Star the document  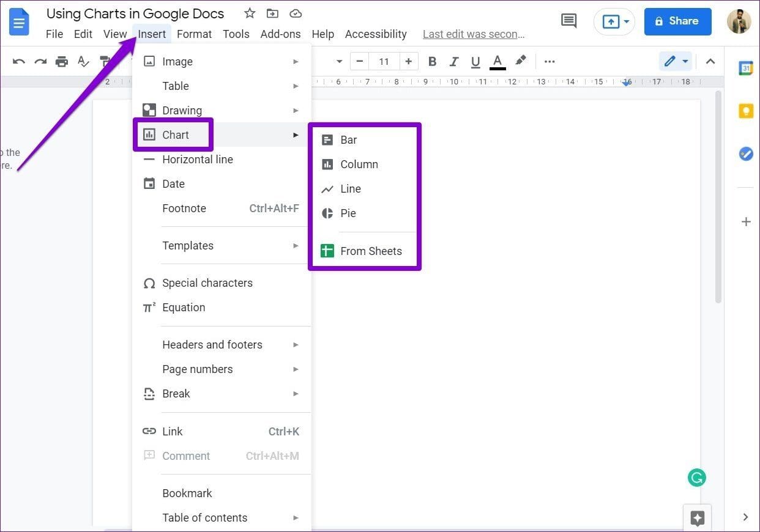250,13
